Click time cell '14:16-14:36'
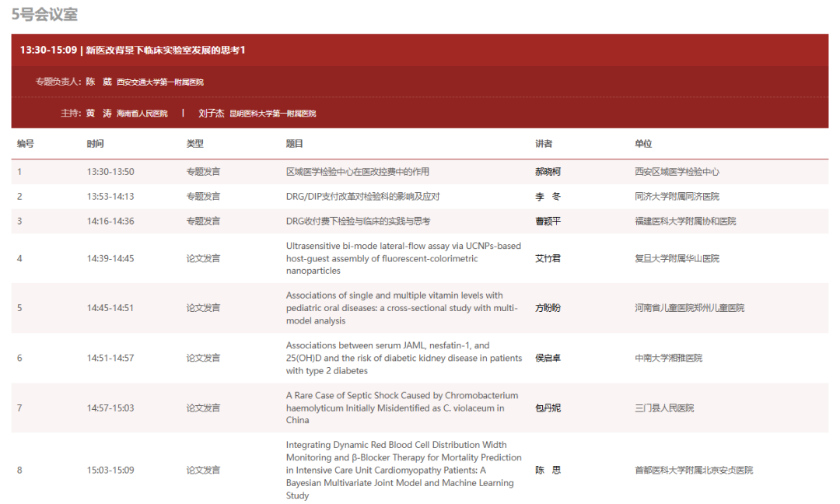840x504 pixels. click(x=110, y=221)
